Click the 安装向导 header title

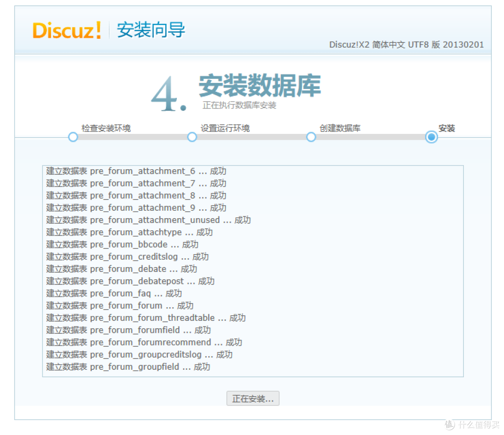click(x=151, y=30)
